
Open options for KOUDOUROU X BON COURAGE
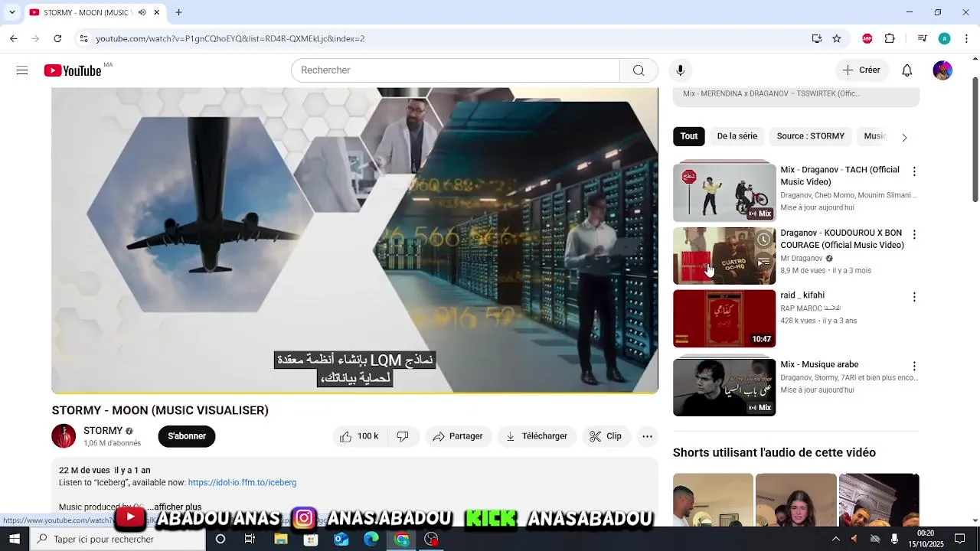click(913, 234)
